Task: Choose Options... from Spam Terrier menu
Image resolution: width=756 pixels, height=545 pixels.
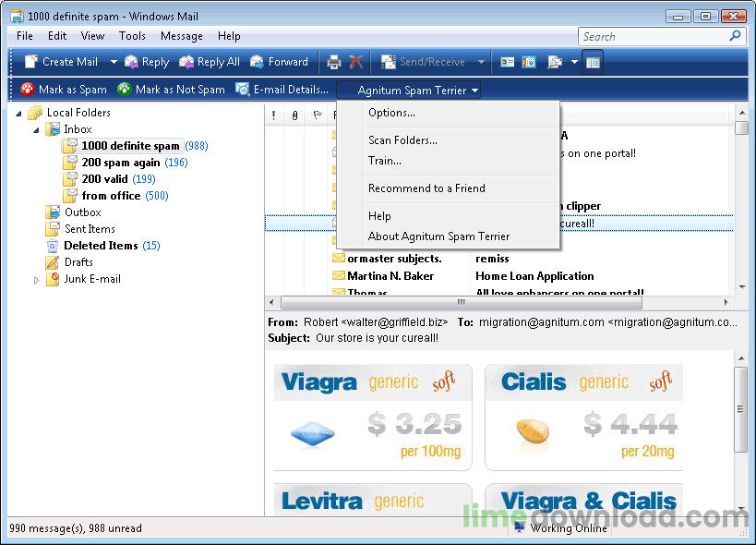Action: [391, 113]
